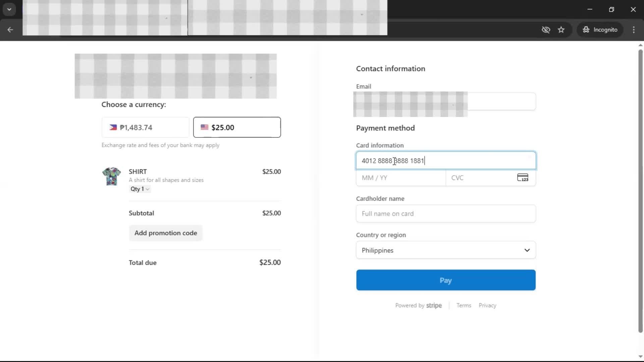
Task: Open the Privacy link
Action: (x=487, y=305)
